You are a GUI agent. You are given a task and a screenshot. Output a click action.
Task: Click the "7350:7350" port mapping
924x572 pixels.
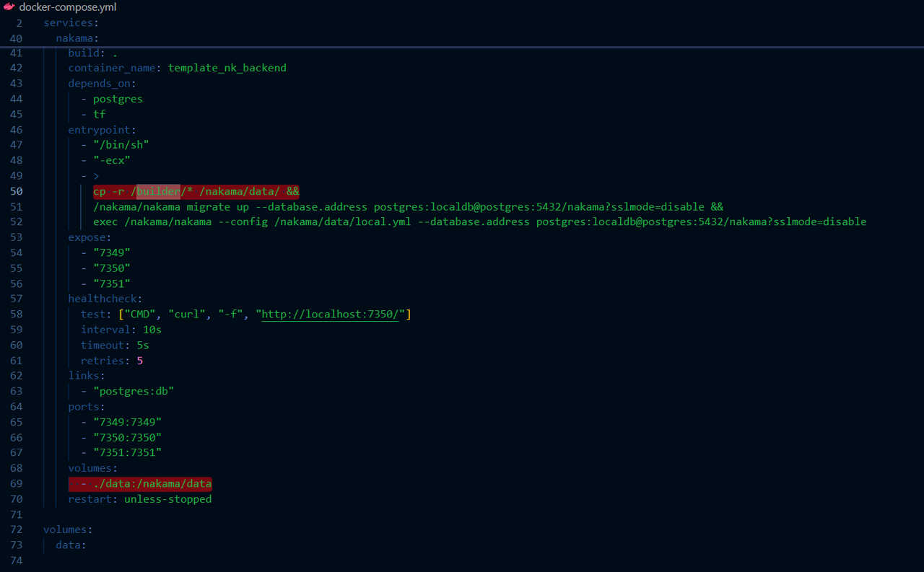[127, 438]
